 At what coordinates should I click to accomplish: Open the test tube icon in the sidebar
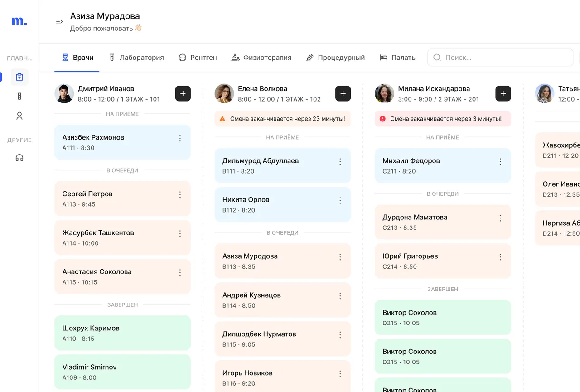[19, 97]
